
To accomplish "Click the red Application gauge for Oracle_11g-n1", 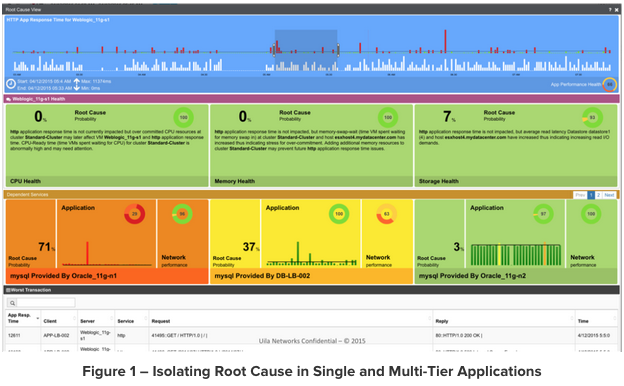I will [135, 214].
